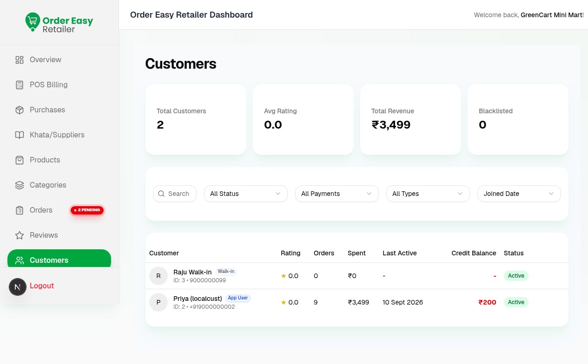Click the Logout link

click(x=42, y=286)
